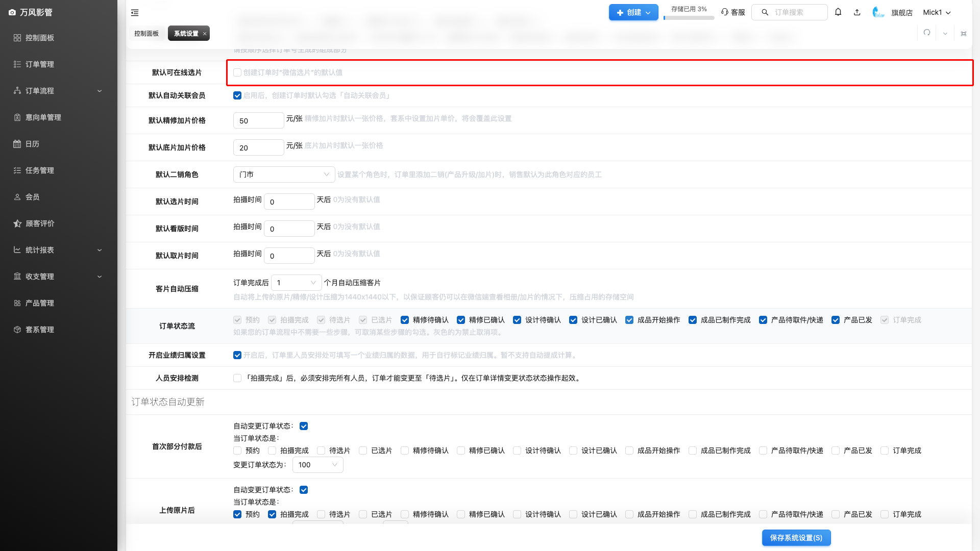
Task: Click the 收支管理 bank icon
Action: [17, 277]
